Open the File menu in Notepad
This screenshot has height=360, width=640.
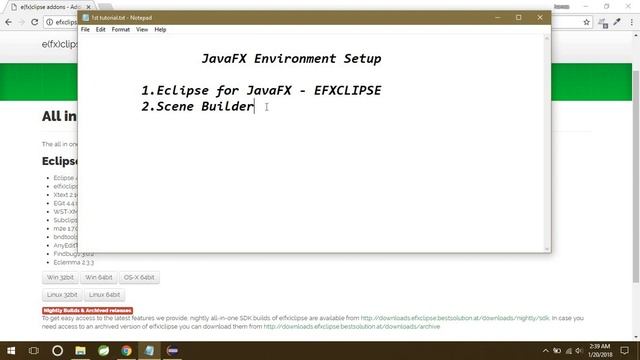pyautogui.click(x=85, y=29)
